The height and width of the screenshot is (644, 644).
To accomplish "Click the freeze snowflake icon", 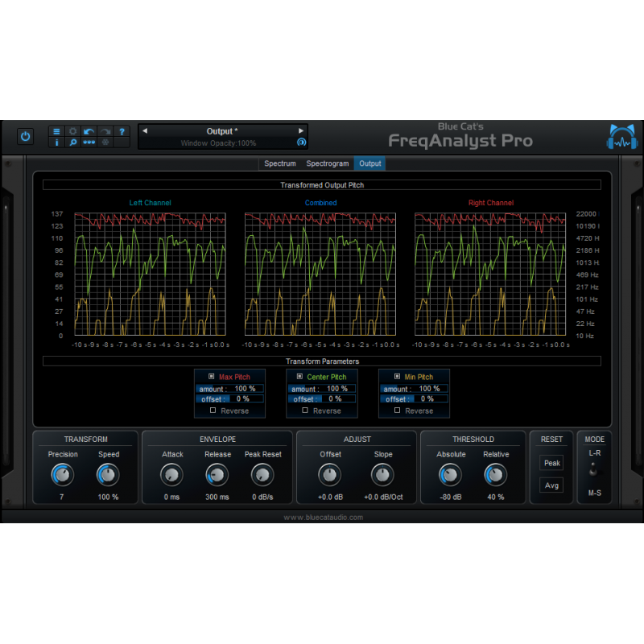I will pos(105,142).
